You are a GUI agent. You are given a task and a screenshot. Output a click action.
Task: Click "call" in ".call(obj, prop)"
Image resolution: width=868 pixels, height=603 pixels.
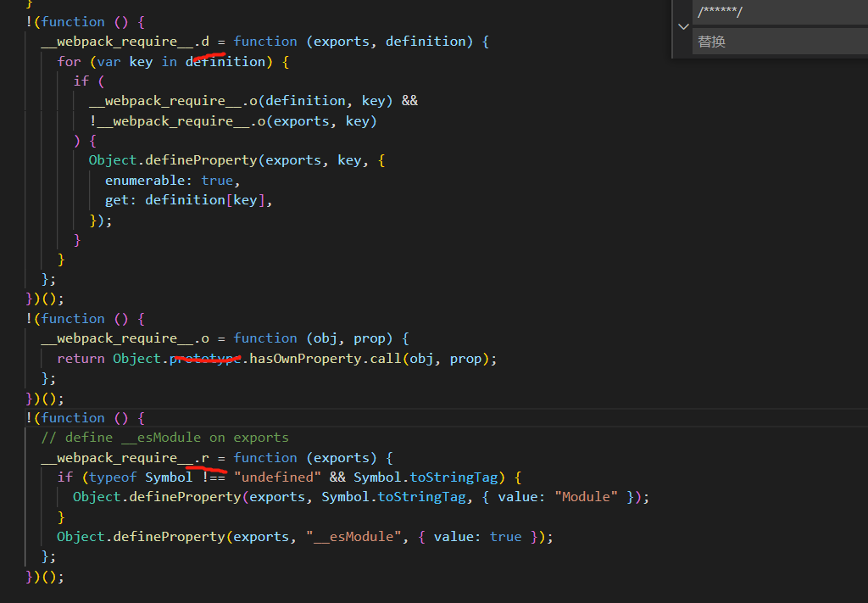tap(386, 359)
